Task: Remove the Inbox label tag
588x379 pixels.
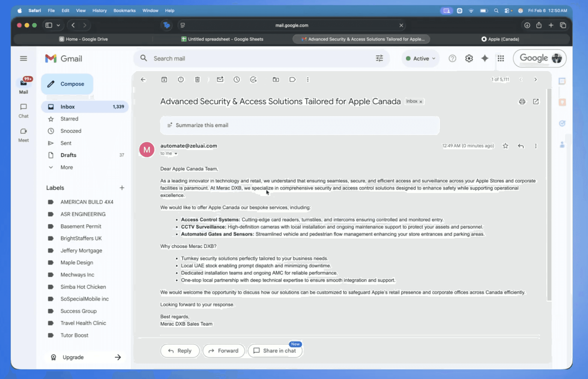Action: pos(421,102)
